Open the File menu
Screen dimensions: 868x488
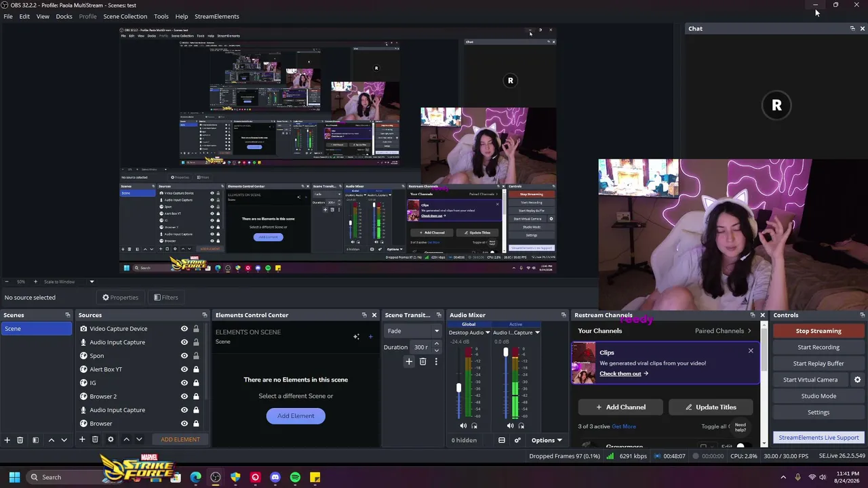(8, 16)
